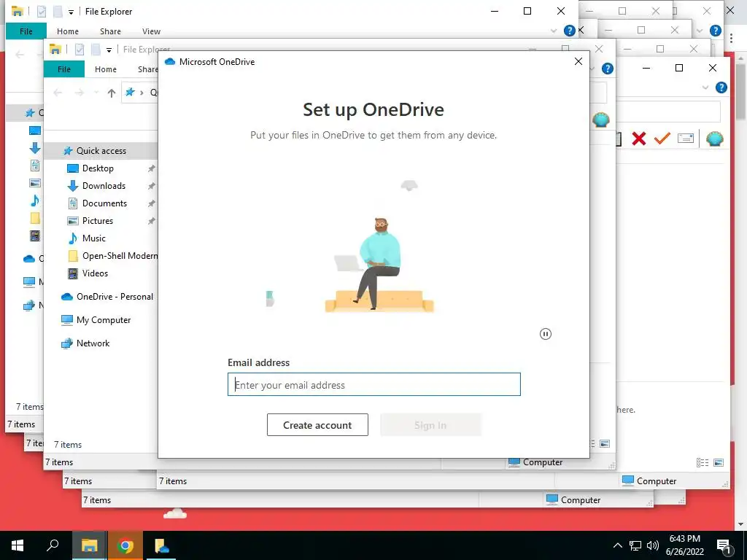Open the volume control in system tray
This screenshot has height=560, width=747.
click(653, 545)
